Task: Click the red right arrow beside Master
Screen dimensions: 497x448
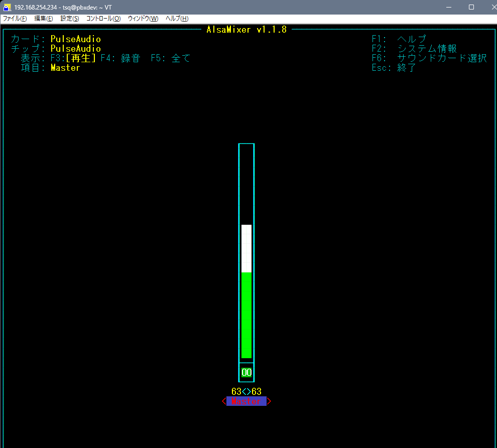Action: point(269,401)
